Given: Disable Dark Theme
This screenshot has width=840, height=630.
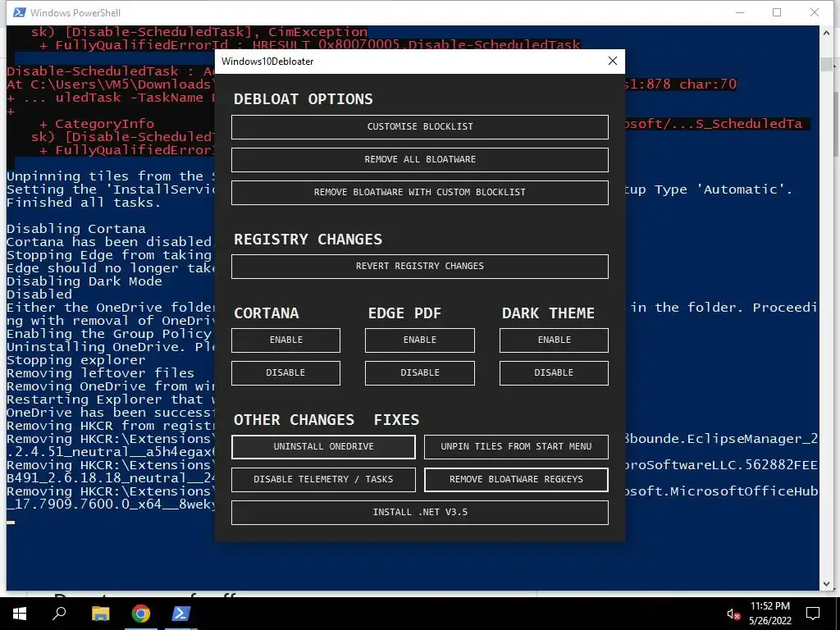Looking at the screenshot, I should (x=554, y=373).
